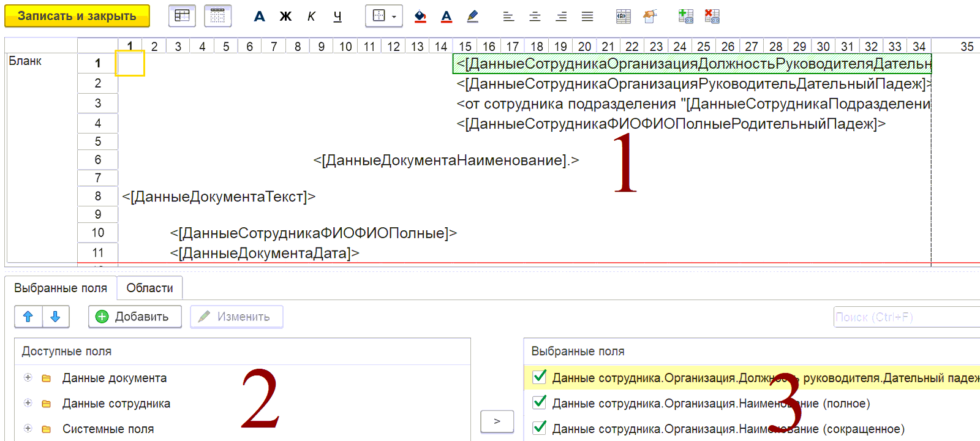This screenshot has height=441, width=980.
Task: Click the 'Изменить' button
Action: pyautogui.click(x=236, y=317)
